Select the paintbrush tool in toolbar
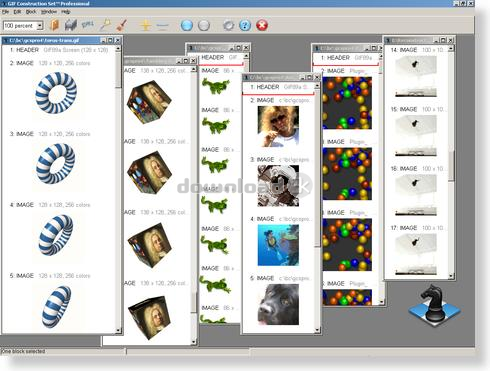The image size is (490, 371). 122,25
